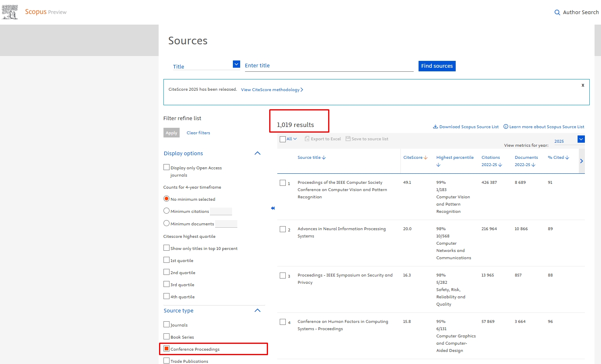
Task: Click Learn more about Scopus Source List
Action: tap(547, 127)
